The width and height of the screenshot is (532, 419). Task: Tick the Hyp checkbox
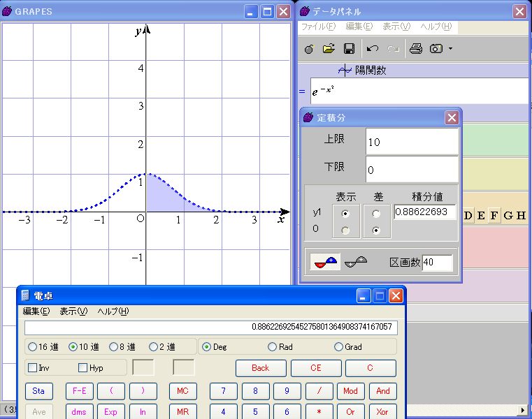click(x=83, y=368)
